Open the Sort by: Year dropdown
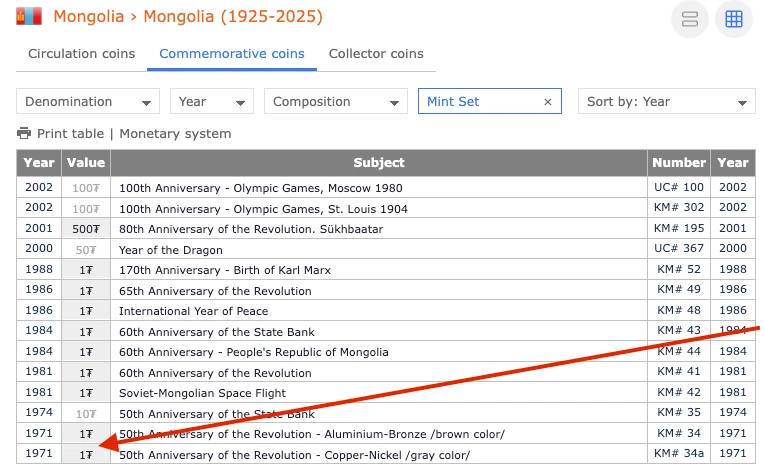765x476 pixels. (x=668, y=102)
